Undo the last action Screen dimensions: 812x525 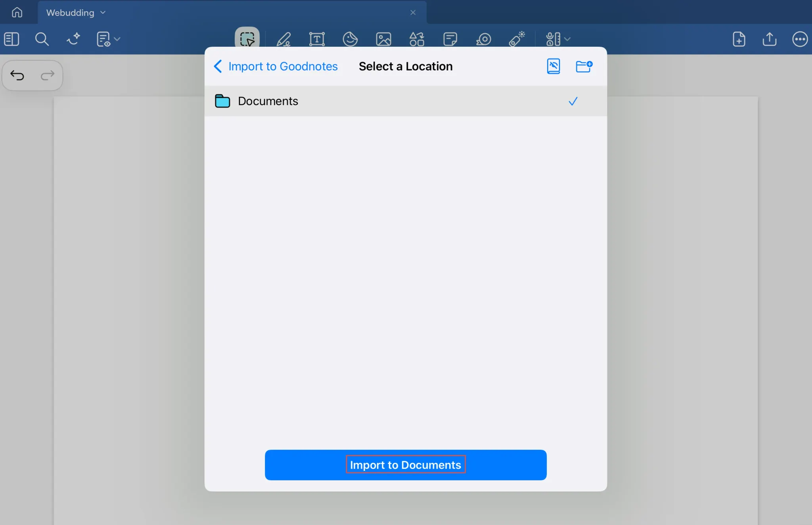(17, 75)
